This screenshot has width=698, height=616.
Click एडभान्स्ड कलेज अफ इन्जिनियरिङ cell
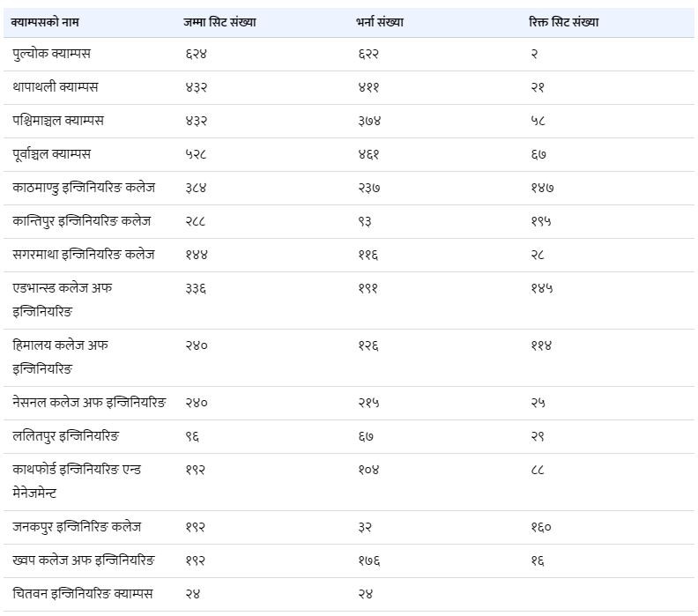(63, 300)
